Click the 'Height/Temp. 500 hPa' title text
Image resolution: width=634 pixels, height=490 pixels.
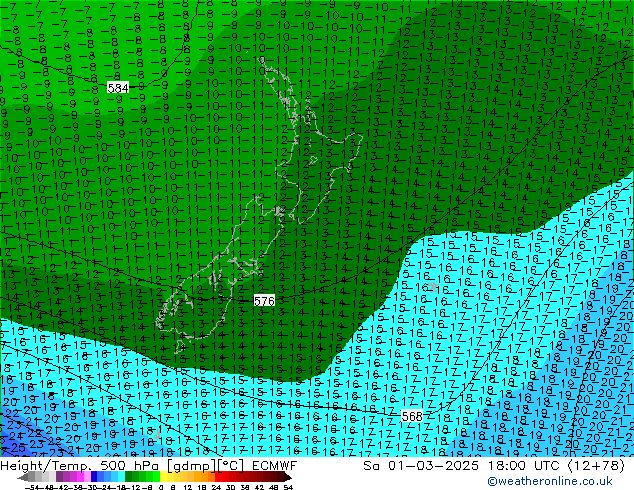(x=82, y=466)
